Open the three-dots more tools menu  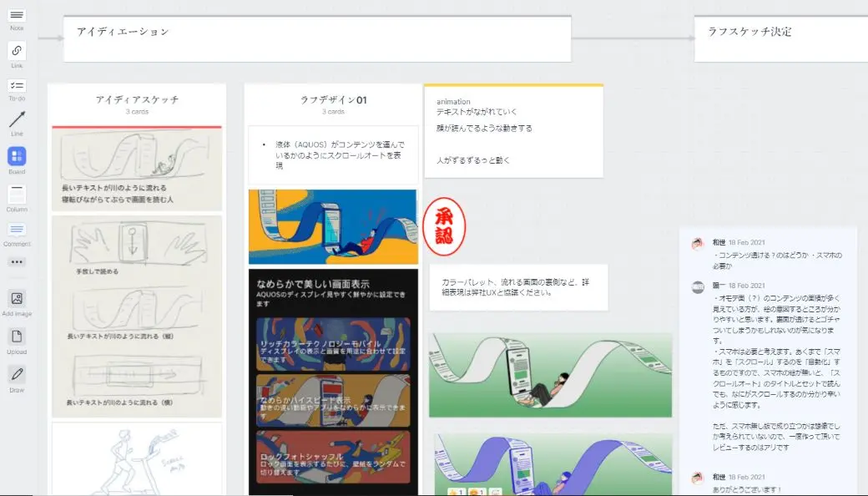pyautogui.click(x=17, y=262)
